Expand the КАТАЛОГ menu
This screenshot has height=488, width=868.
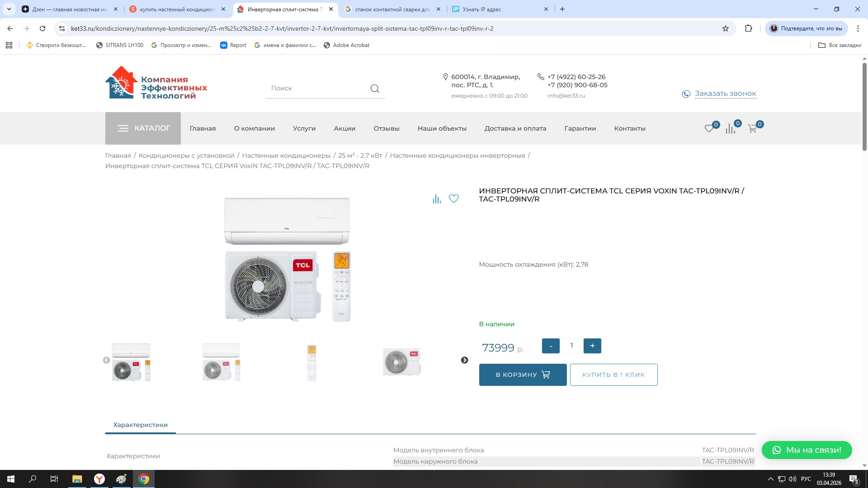pyautogui.click(x=143, y=128)
